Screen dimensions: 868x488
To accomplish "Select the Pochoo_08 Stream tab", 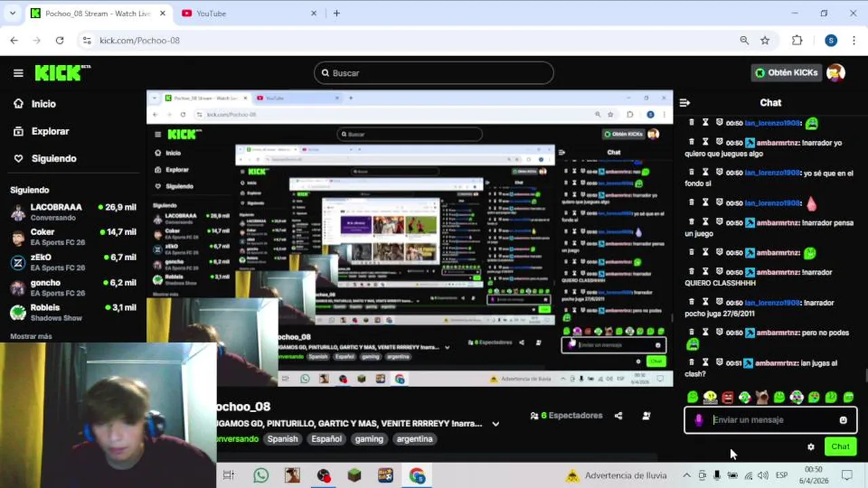I will [98, 13].
